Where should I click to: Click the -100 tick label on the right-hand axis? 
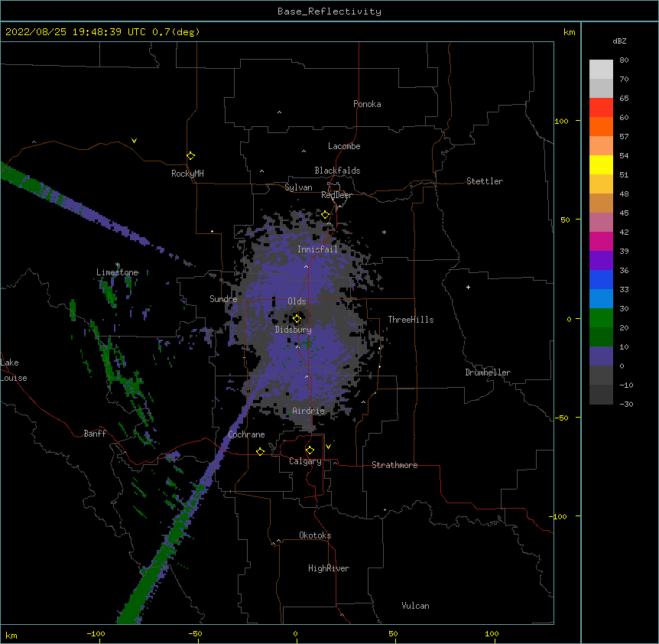pyautogui.click(x=559, y=516)
